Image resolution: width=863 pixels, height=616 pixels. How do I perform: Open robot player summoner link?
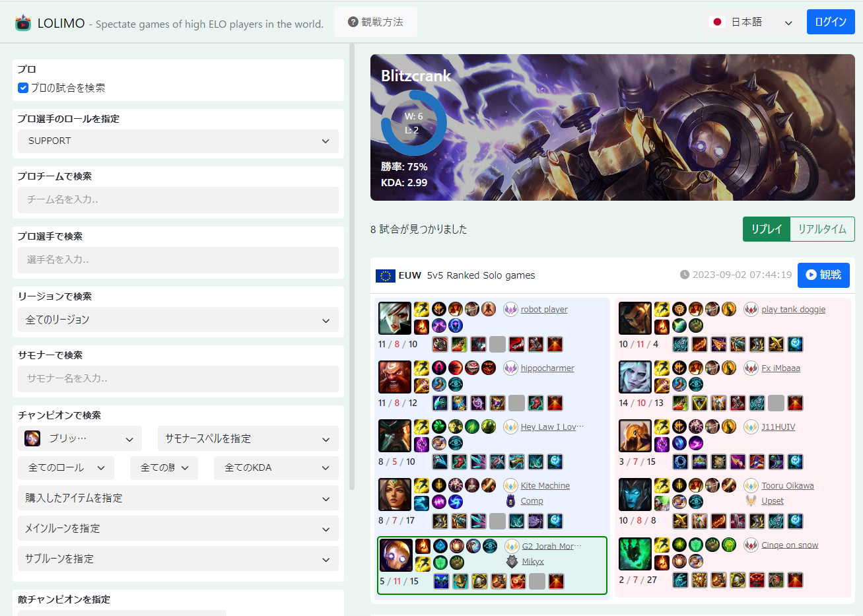point(544,309)
